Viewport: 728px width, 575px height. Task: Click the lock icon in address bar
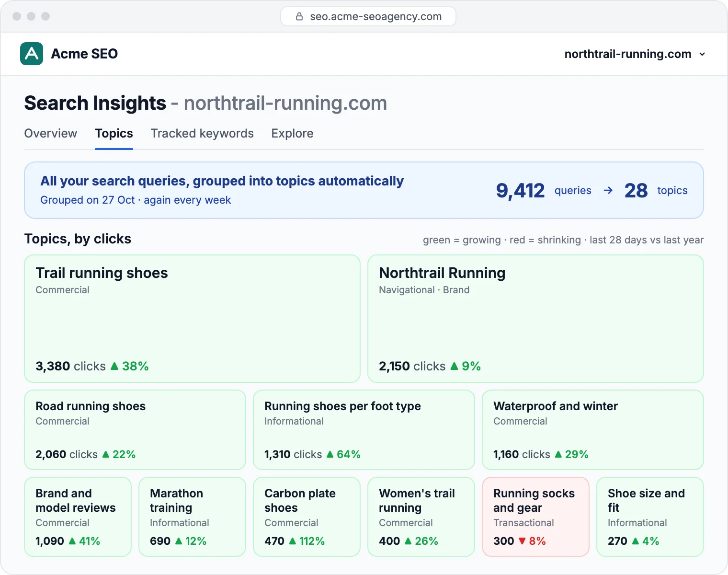299,17
